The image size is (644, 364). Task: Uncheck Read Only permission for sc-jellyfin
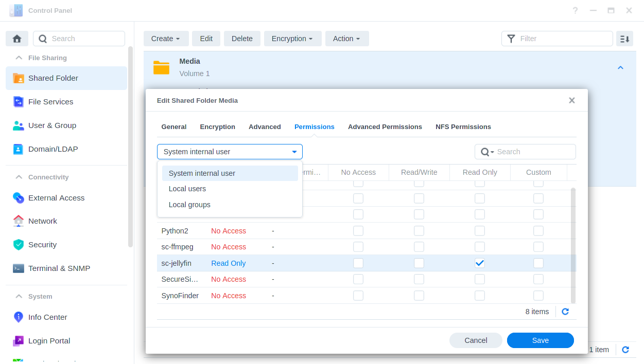click(480, 263)
